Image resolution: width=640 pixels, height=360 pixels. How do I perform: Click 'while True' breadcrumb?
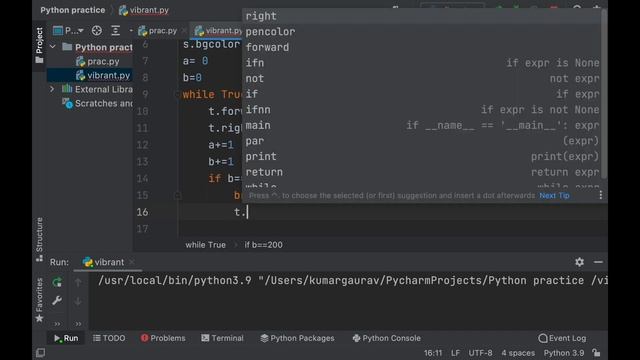tap(205, 245)
